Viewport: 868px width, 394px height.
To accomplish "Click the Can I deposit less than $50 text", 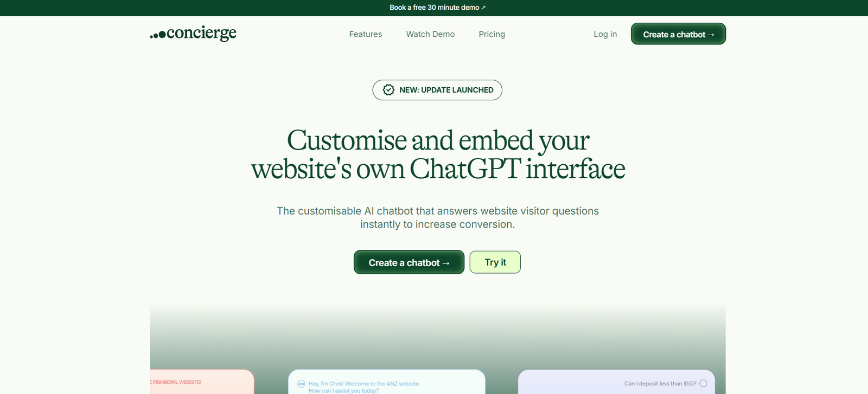I will (660, 384).
